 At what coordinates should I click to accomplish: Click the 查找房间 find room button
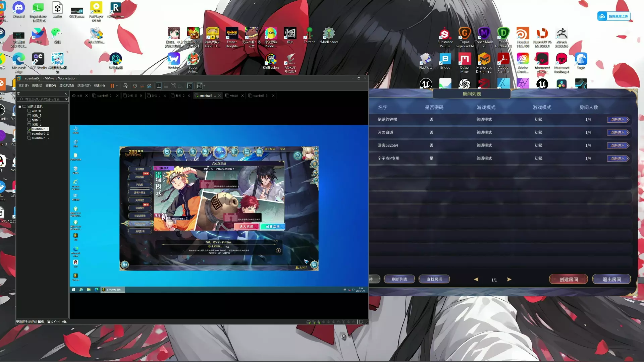(x=434, y=279)
